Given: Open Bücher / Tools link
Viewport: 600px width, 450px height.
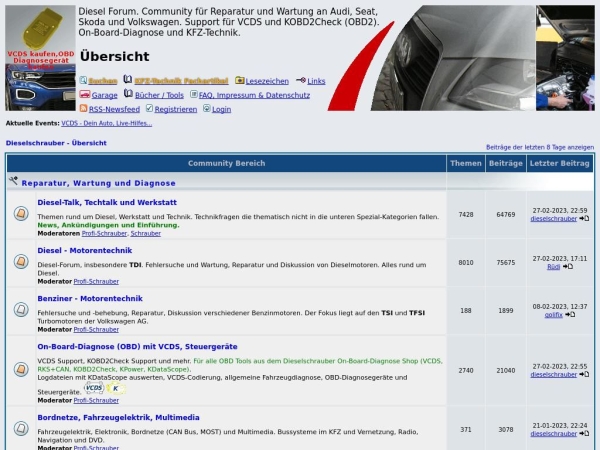Looking at the screenshot, I should (x=159, y=95).
